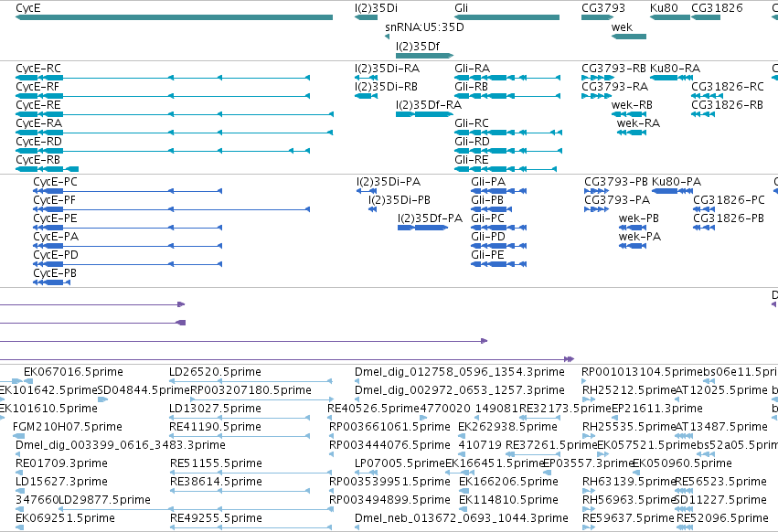The height and width of the screenshot is (532, 778).
Task: Select the RE52096.5prime EST
Action: click(x=685, y=527)
